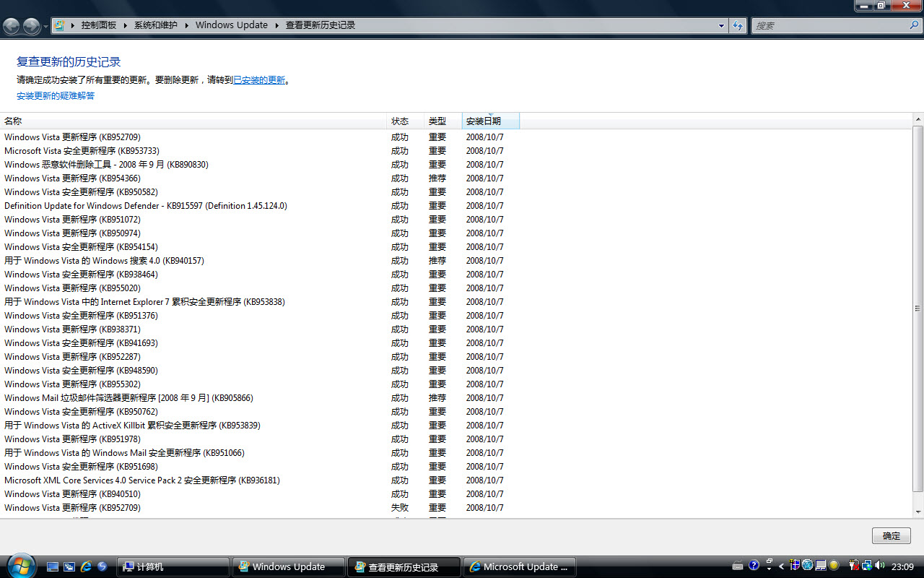Click the power plug tray icon

[854, 566]
